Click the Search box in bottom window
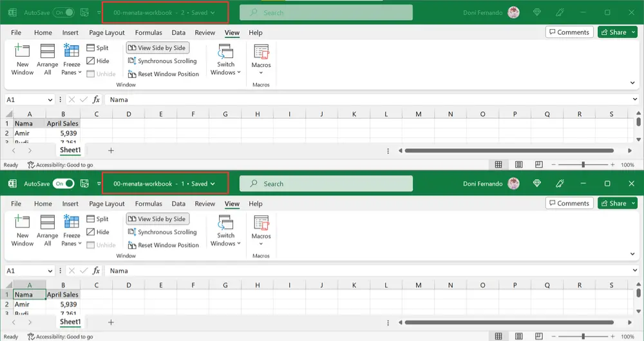Viewport: 644px width, 341px height. [x=325, y=184]
